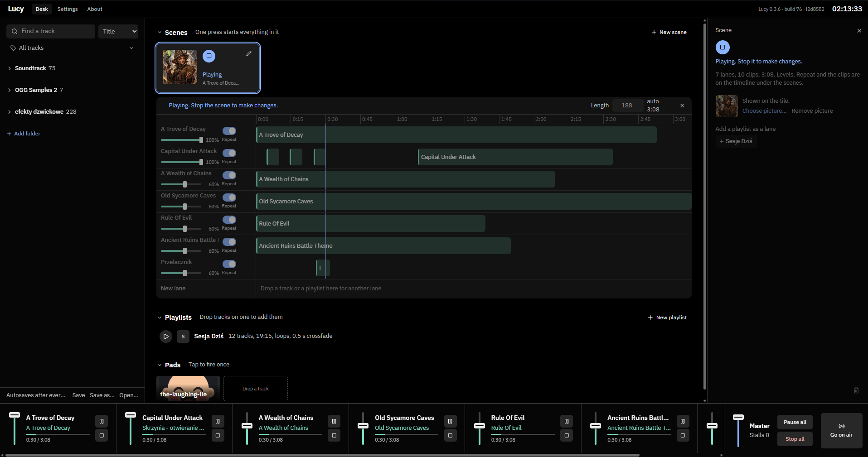
Task: Stop the playing scene on its tile
Action: [209, 56]
